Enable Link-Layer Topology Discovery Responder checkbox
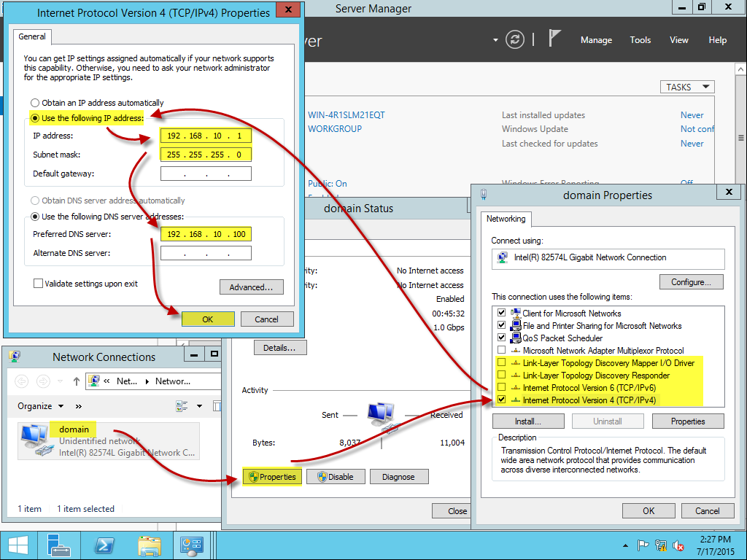 point(501,375)
